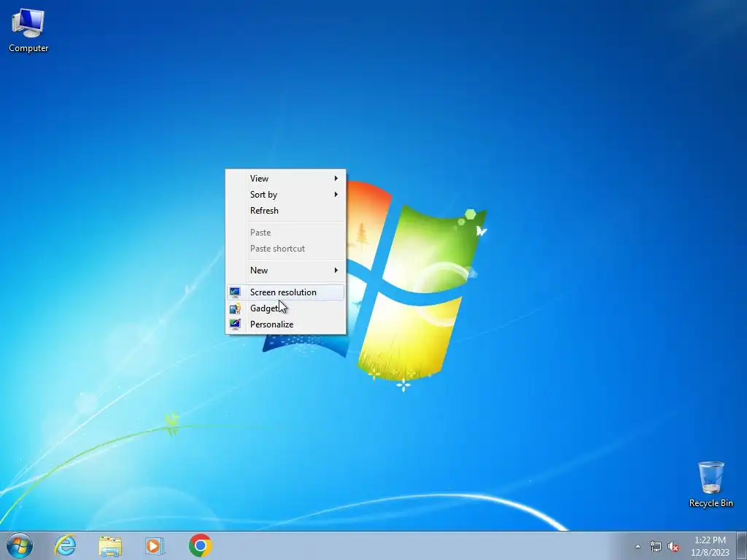This screenshot has width=747, height=560.
Task: Select the Recycle Bin icon
Action: 711,484
